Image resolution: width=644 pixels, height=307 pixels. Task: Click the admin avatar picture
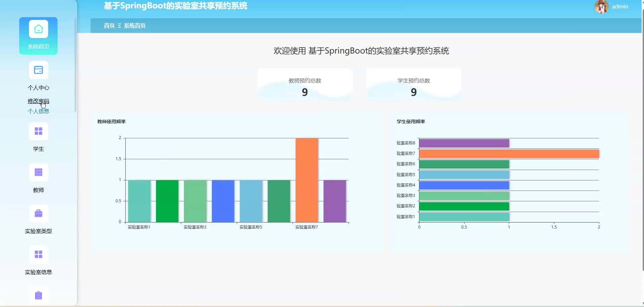(x=601, y=6)
